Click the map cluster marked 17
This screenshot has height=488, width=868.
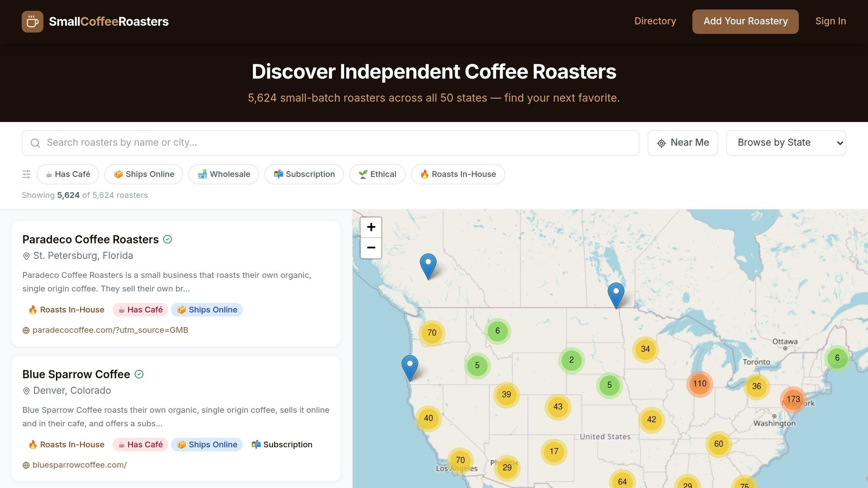[554, 452]
